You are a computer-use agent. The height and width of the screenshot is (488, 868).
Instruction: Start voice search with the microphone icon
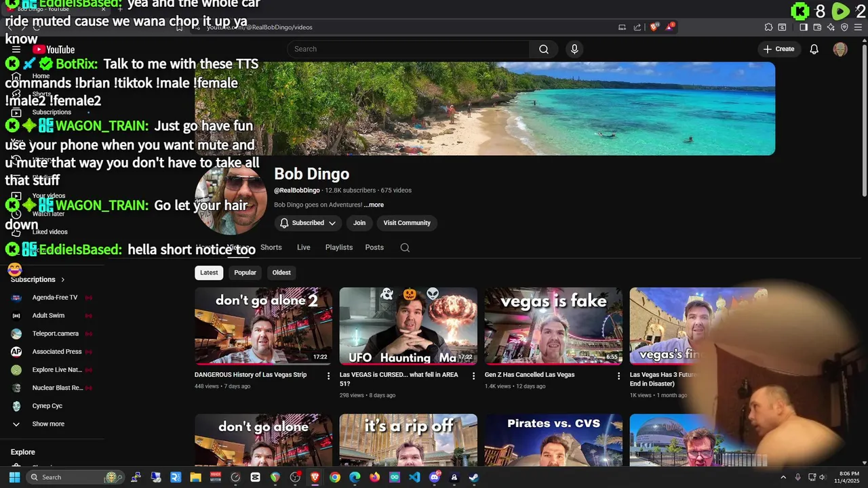click(574, 49)
